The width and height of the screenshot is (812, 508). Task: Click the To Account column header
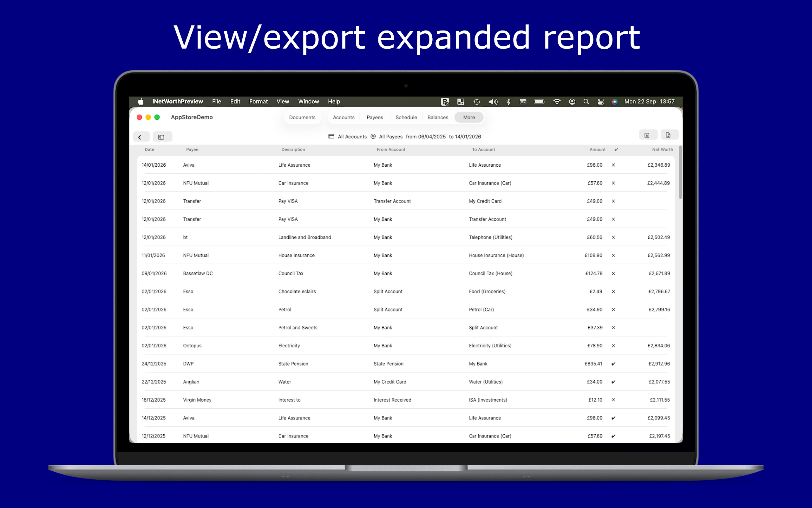coord(483,150)
